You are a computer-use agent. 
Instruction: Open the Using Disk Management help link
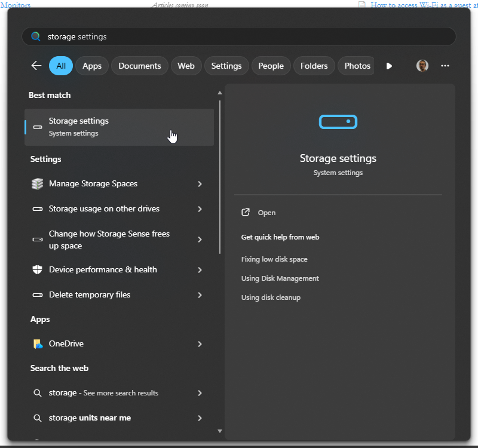pyautogui.click(x=280, y=278)
